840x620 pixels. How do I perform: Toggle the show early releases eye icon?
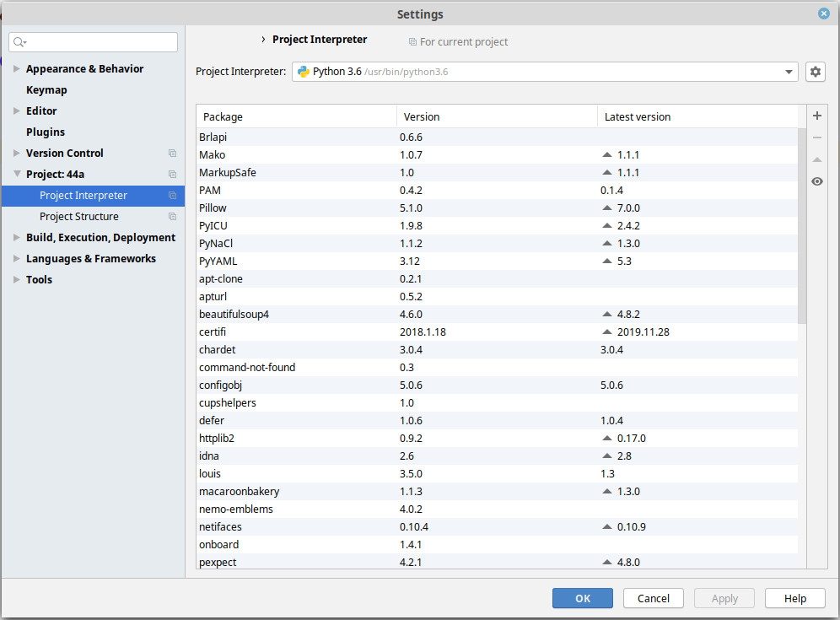point(817,181)
